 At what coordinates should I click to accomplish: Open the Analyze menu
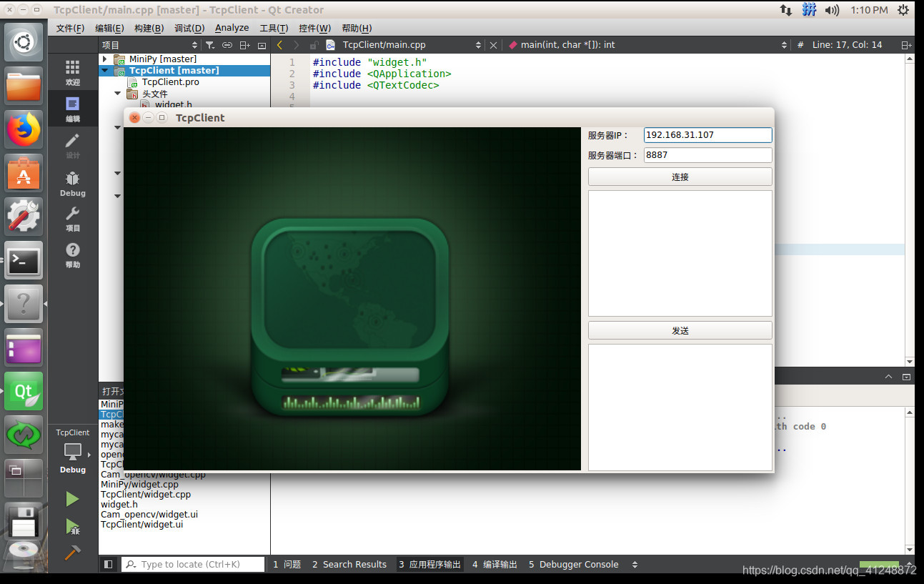coord(232,28)
